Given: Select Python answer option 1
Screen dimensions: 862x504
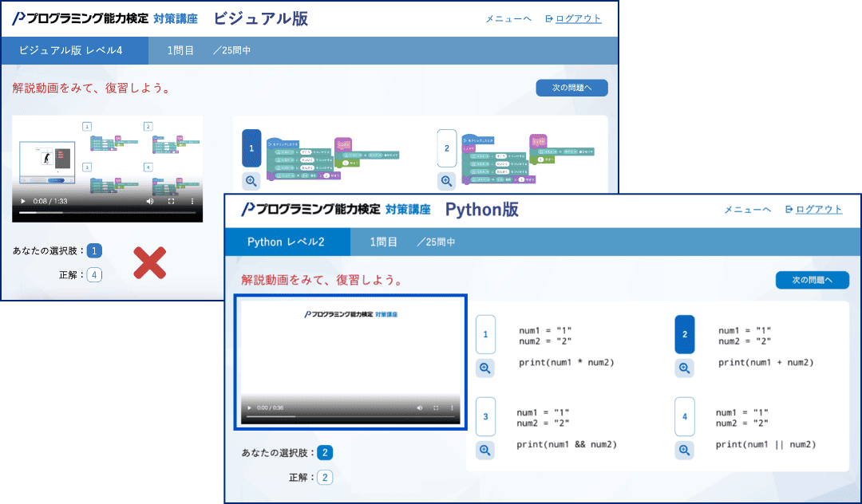Looking at the screenshot, I should pos(485,334).
